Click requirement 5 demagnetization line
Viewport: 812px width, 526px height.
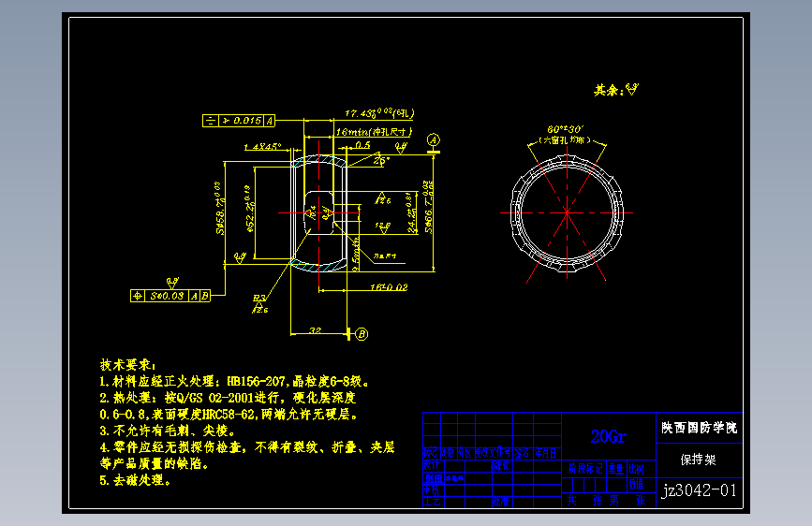(135, 480)
